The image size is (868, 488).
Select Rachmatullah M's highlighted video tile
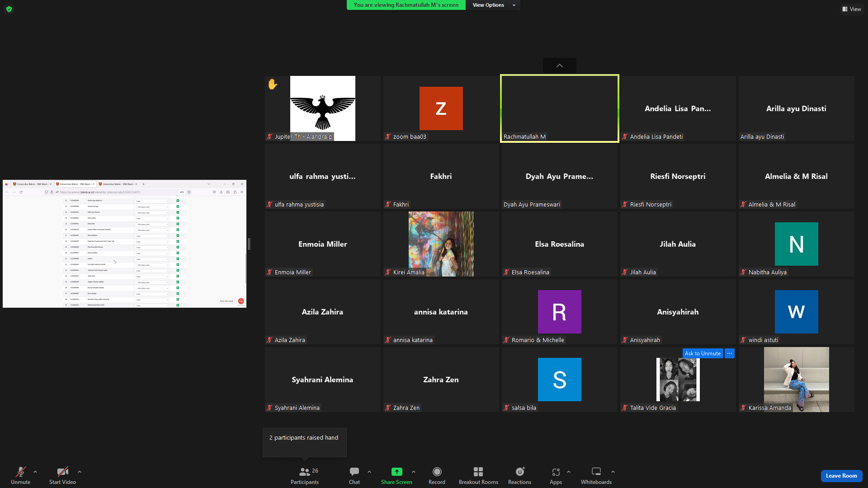(x=560, y=108)
